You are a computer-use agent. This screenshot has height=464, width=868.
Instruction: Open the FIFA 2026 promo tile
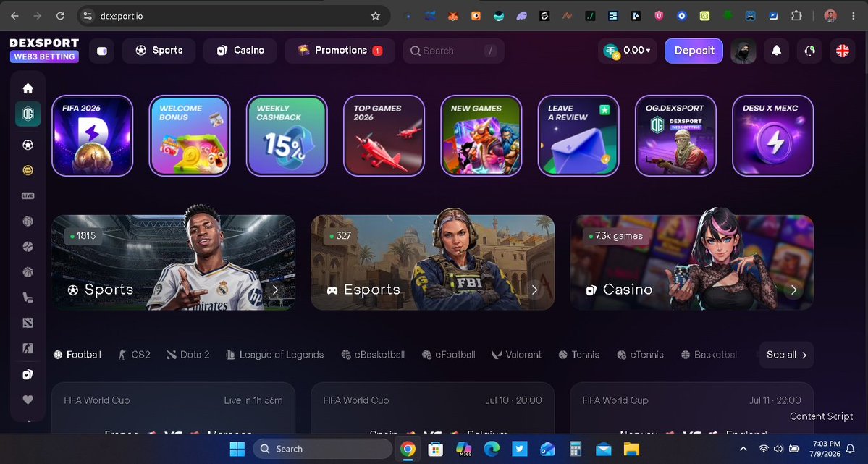point(93,135)
